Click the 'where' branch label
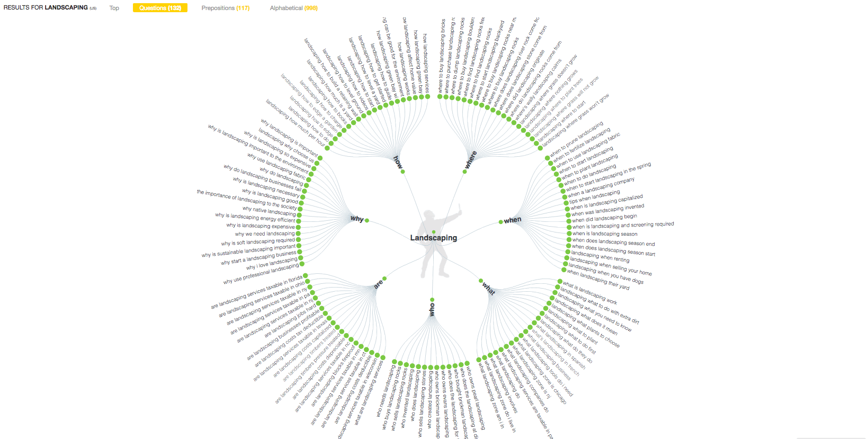Viewport: 868px width, 439px height. 470,160
